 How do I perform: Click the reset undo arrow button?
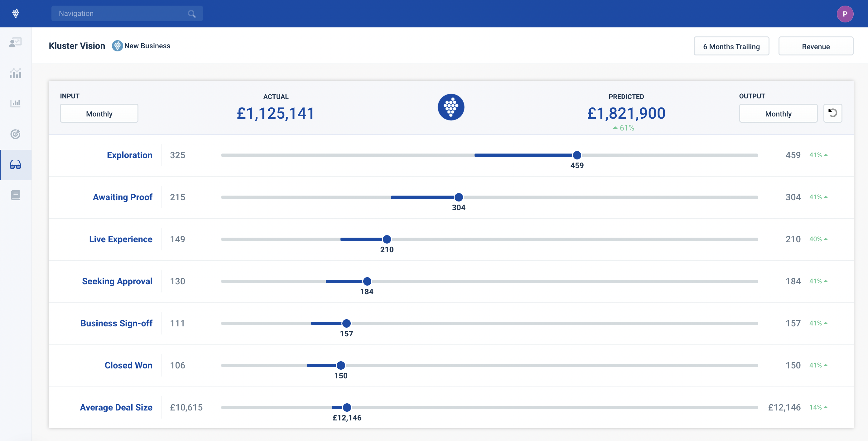pyautogui.click(x=833, y=113)
